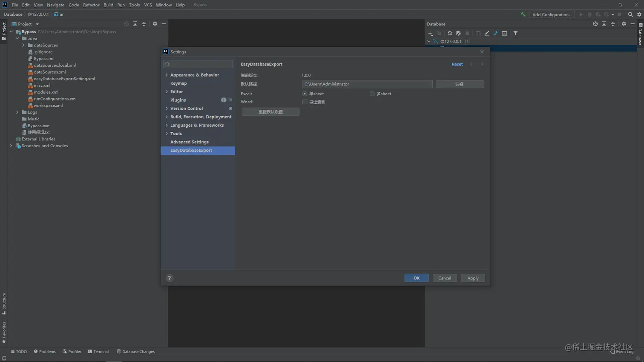Click the 默认路径 path input field
The image size is (644, 362).
pos(367,84)
